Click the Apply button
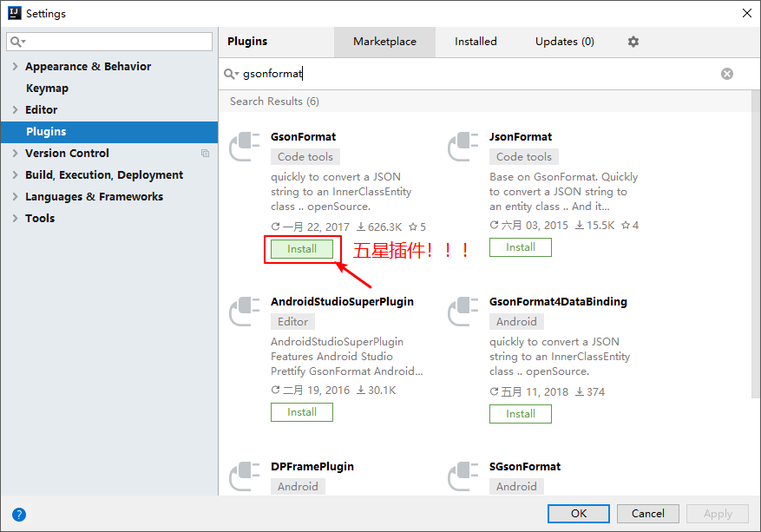The image size is (761, 532). pyautogui.click(x=718, y=514)
